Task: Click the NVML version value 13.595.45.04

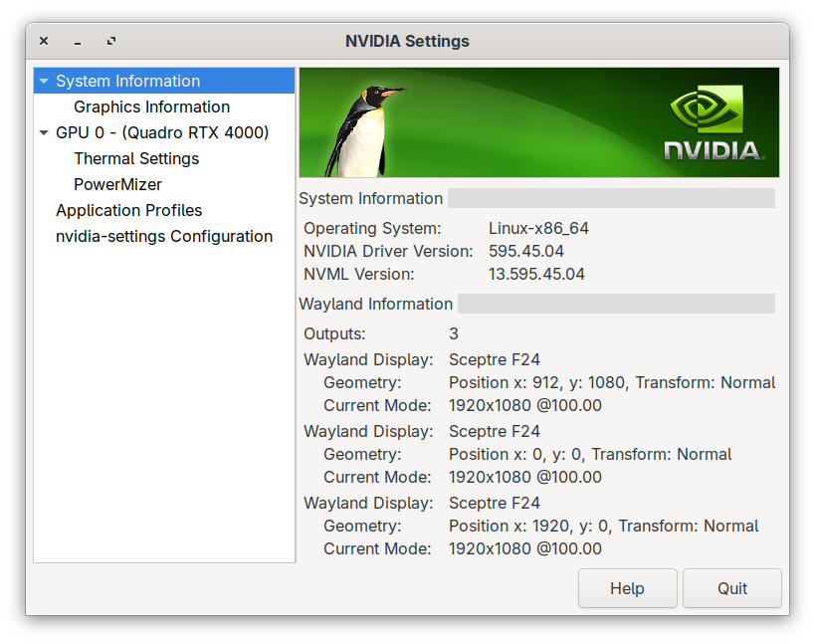Action: pyautogui.click(x=536, y=274)
